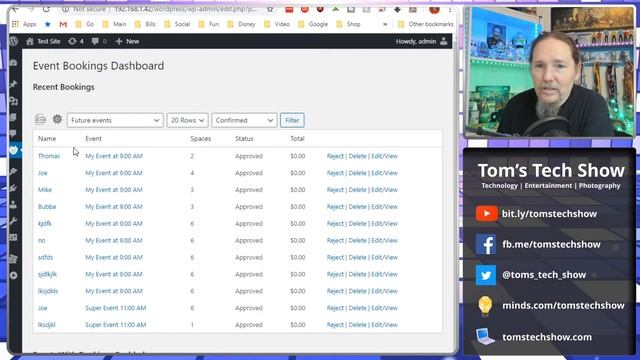Open Edit/View for Bubba's booking
This screenshot has width=640, height=360.
384,207
